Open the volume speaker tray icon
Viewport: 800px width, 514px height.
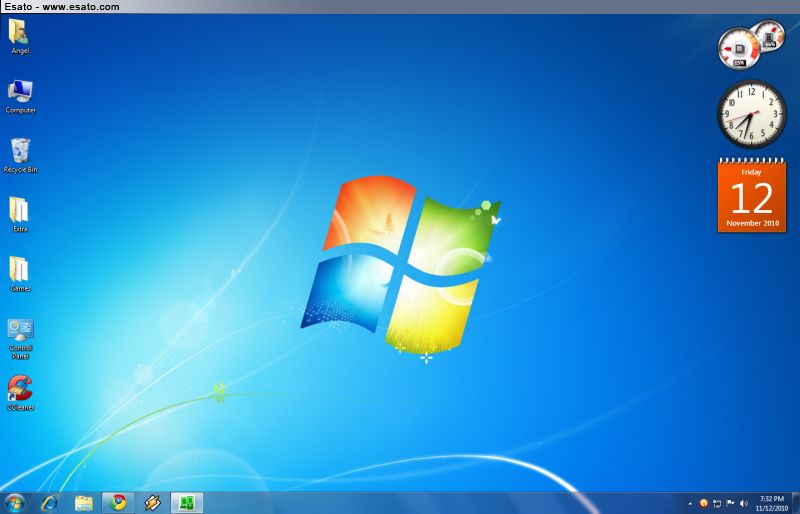click(743, 504)
